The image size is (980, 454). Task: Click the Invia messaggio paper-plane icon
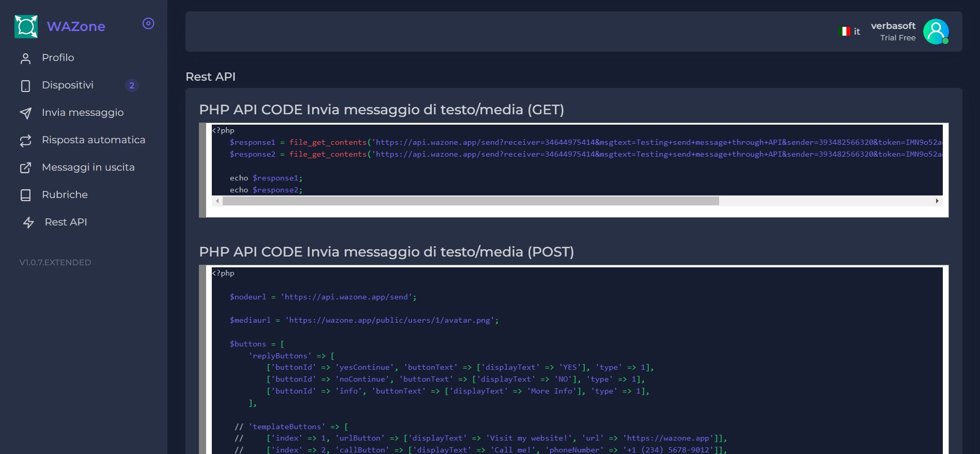[x=25, y=113]
